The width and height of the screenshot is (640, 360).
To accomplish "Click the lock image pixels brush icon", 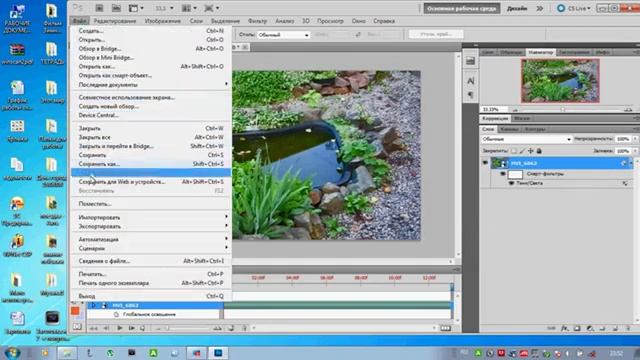I will 522,151.
